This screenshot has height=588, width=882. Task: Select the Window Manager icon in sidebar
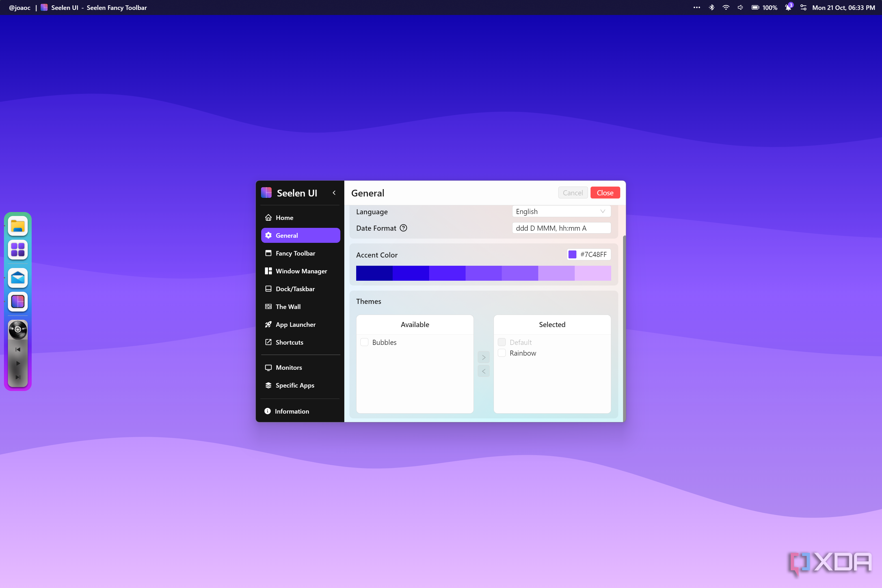[x=268, y=271]
